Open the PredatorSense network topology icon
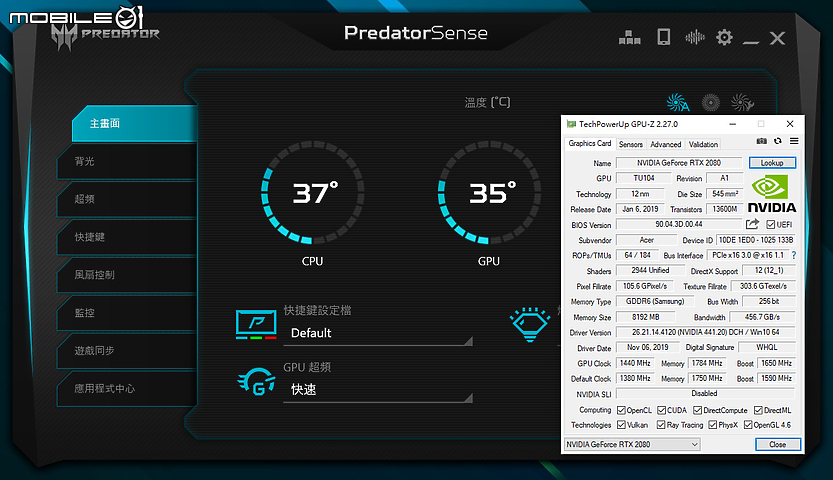This screenshot has height=480, width=833. [630, 38]
